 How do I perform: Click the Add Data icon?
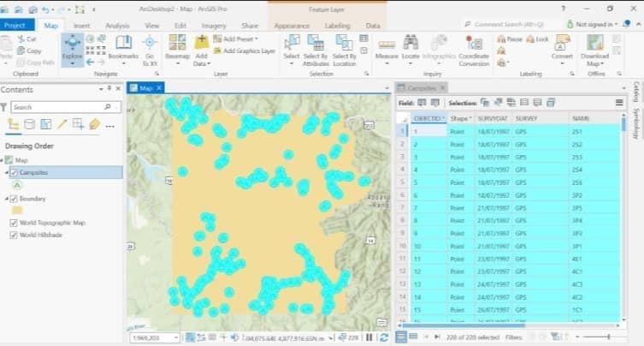[x=201, y=42]
